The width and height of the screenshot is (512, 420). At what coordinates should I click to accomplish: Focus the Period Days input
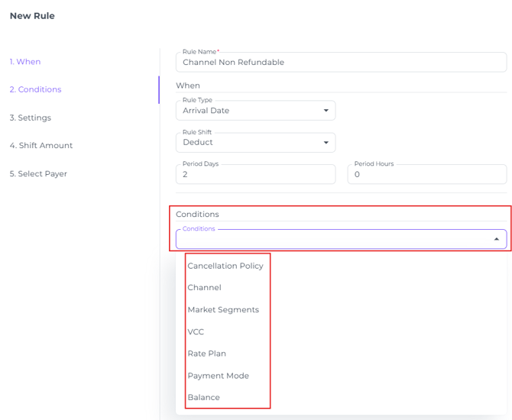click(x=255, y=174)
